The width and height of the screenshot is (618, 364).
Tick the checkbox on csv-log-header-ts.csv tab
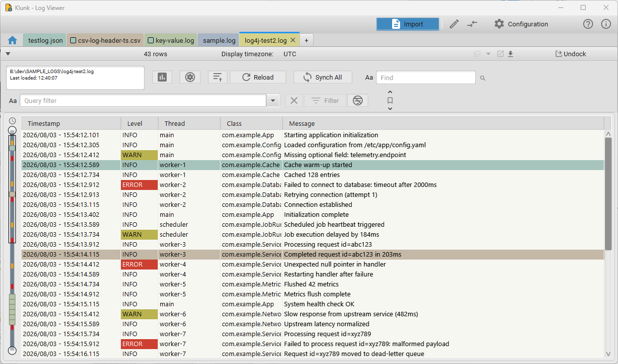[73, 41]
